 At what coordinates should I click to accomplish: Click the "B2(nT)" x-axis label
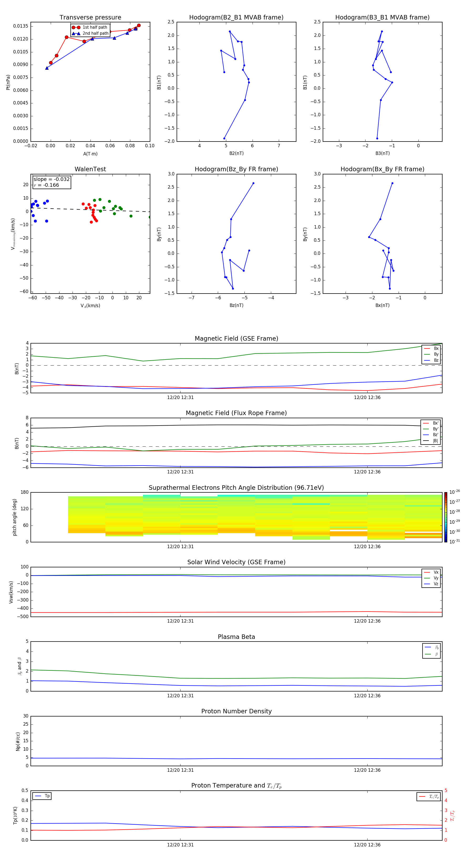point(236,153)
